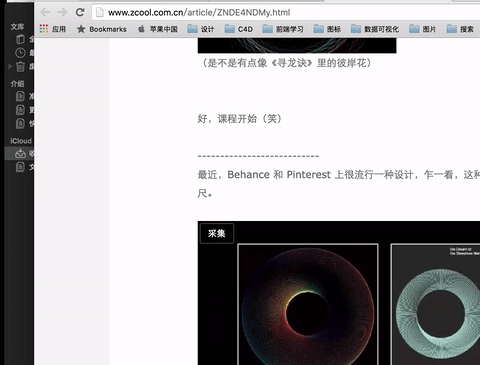
Task: Select the highlighted inbox tray icon under iCloud
Action: tap(20, 153)
